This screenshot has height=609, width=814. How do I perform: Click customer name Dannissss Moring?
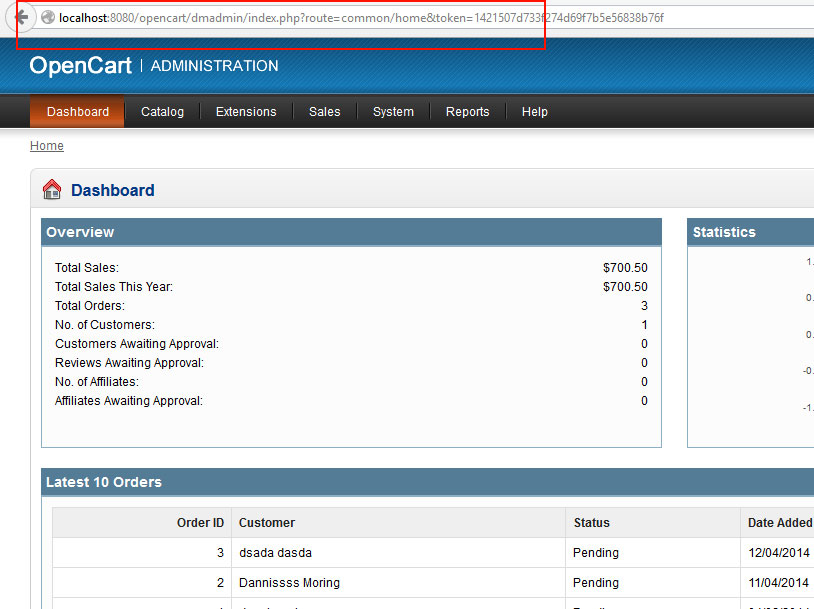289,583
